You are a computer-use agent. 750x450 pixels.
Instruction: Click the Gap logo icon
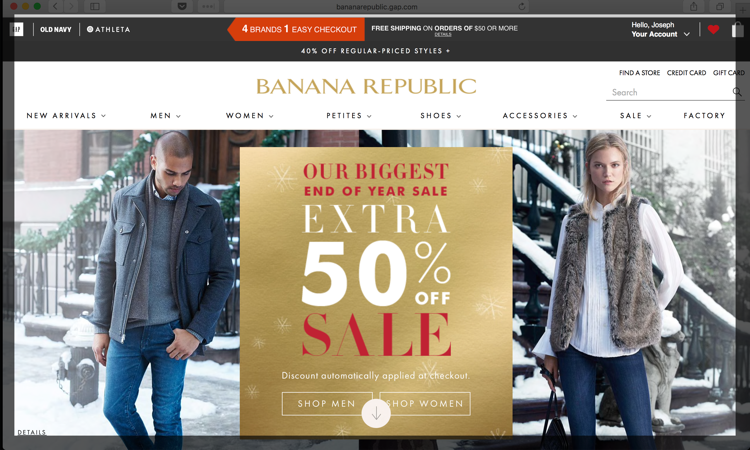coord(17,29)
